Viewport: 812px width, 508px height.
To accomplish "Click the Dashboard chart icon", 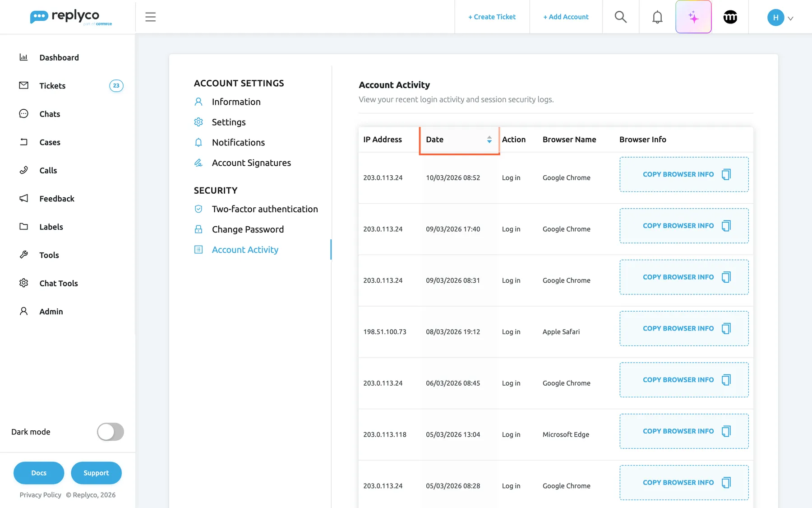I will [x=23, y=57].
